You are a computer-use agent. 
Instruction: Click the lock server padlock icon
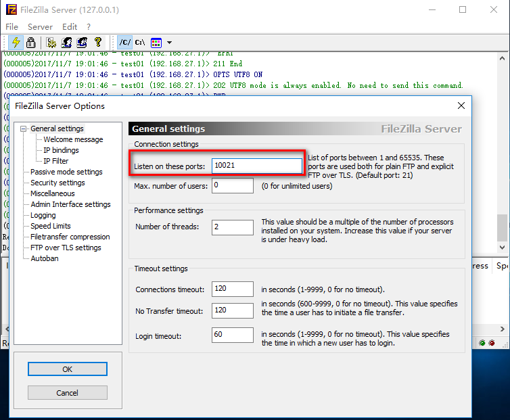click(31, 43)
